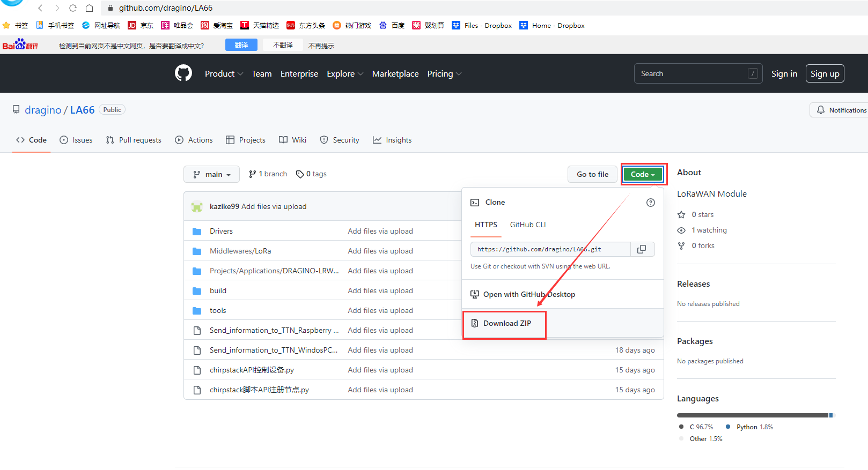The height and width of the screenshot is (470, 868).
Task: Click the watching eye icon
Action: 681,230
